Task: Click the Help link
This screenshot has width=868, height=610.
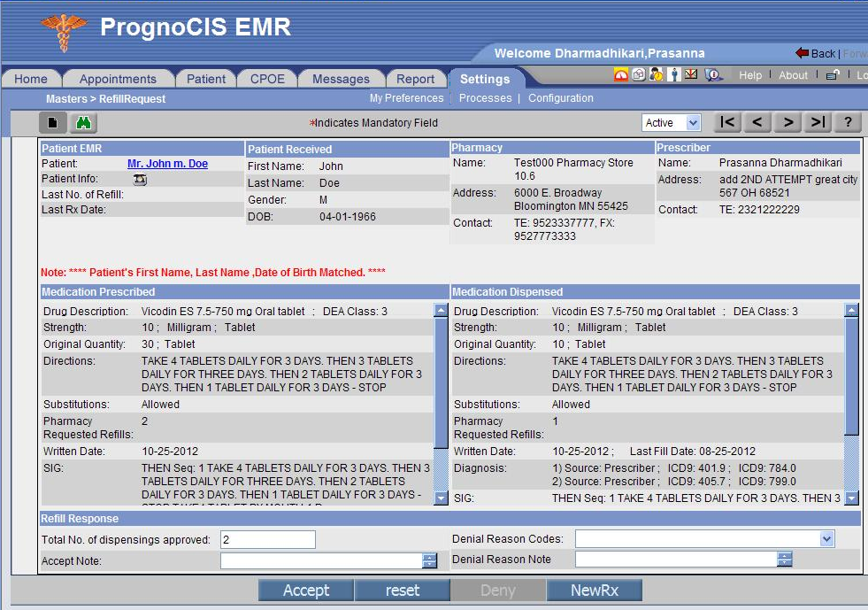Action: pyautogui.click(x=750, y=74)
